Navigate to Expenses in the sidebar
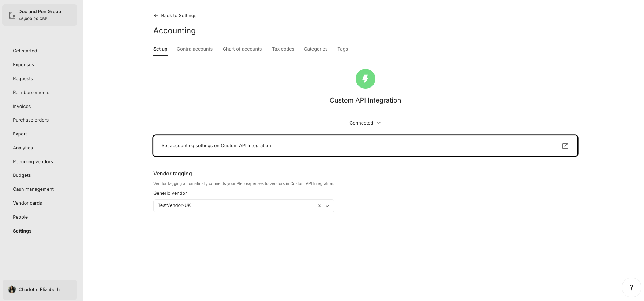The image size is (644, 301). click(x=23, y=65)
